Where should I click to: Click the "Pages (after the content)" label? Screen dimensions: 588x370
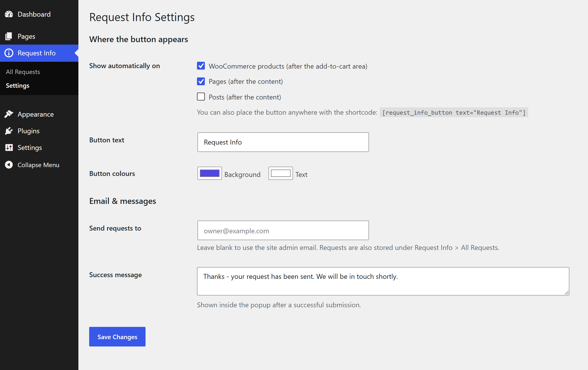(x=246, y=81)
